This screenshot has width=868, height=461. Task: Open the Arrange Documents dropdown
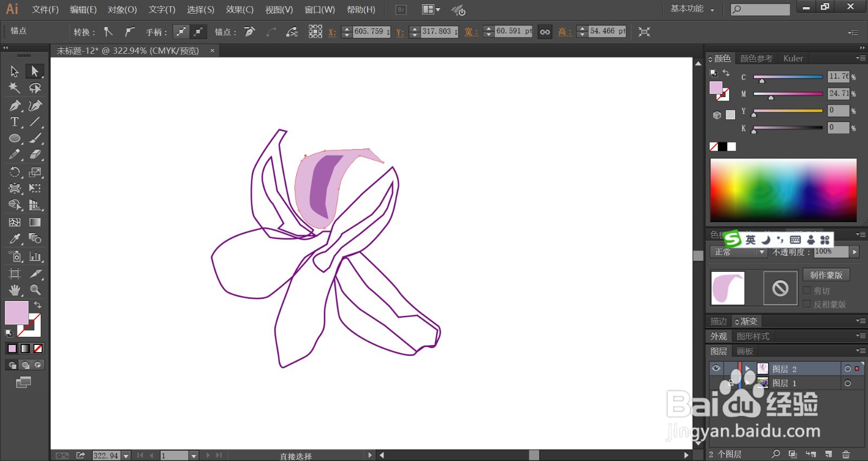(431, 9)
